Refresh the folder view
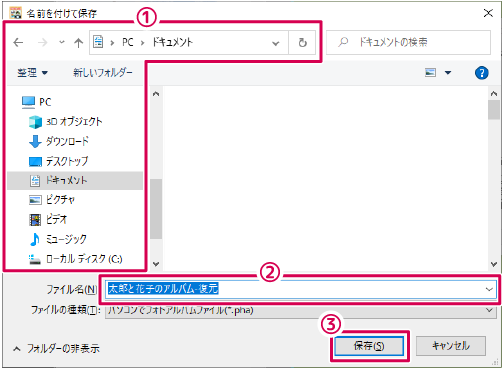This screenshot has height=368, width=503. pyautogui.click(x=302, y=42)
